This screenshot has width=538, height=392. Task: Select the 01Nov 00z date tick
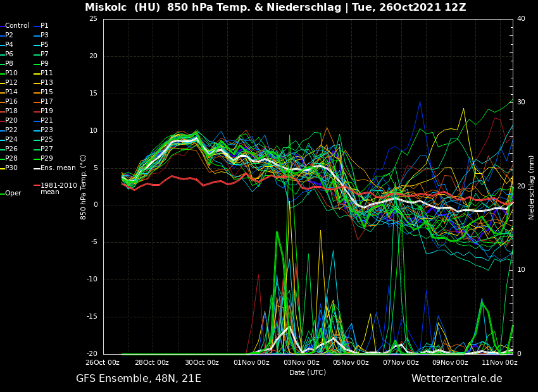pos(251,363)
